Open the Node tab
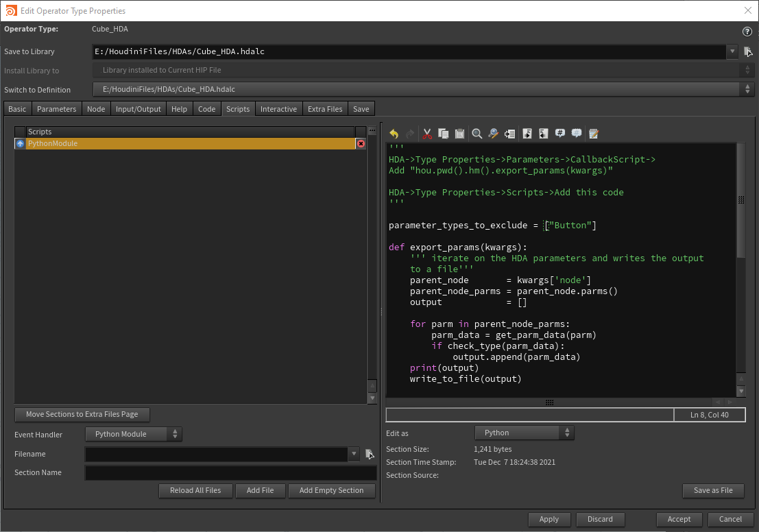This screenshot has width=759, height=532. click(x=96, y=109)
